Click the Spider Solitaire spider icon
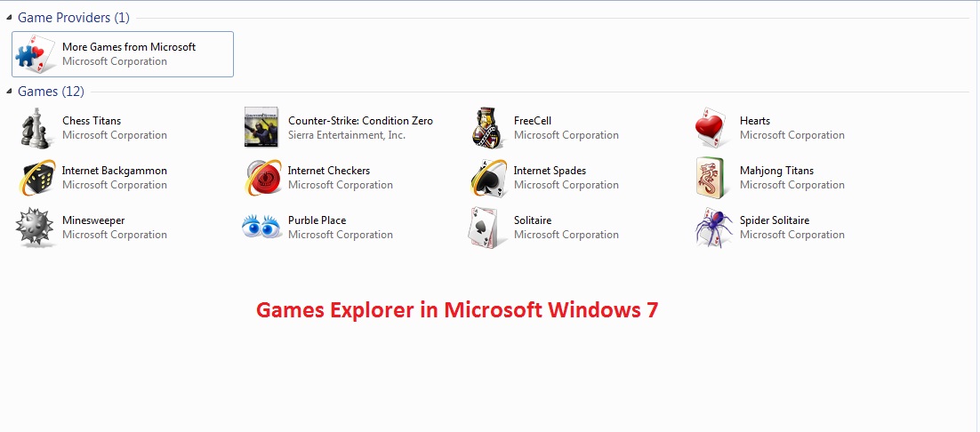This screenshot has height=432, width=980. tap(713, 228)
